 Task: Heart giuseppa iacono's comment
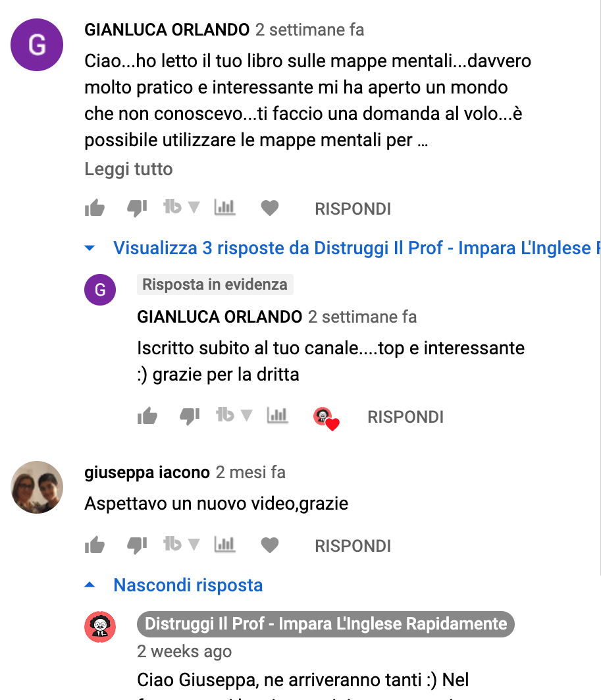(x=270, y=545)
